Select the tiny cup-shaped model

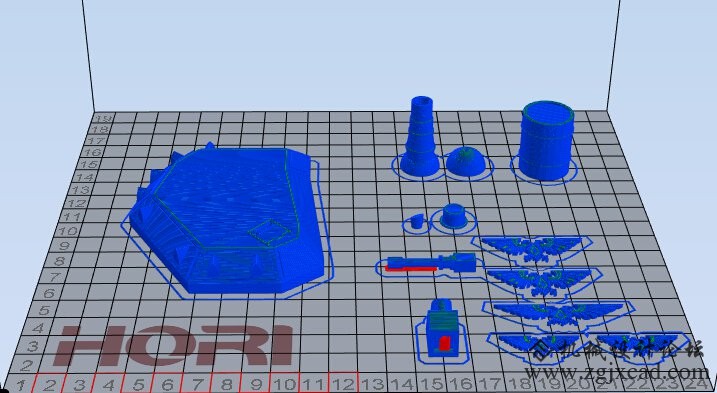point(417,221)
